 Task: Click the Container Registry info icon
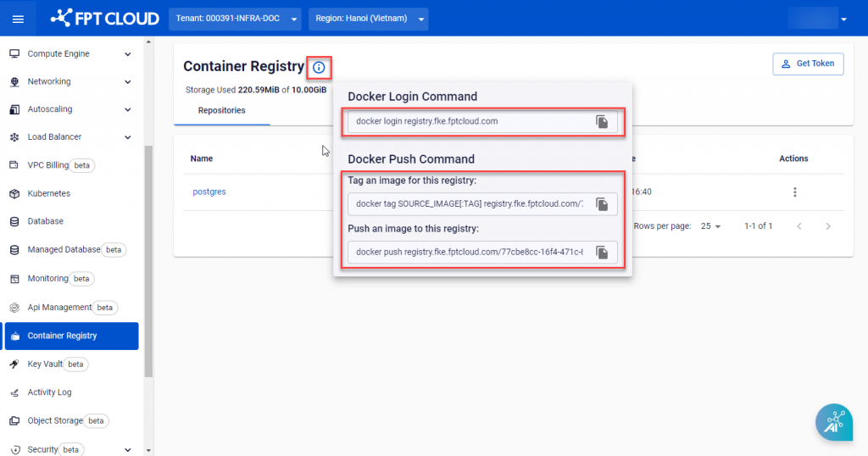(319, 67)
